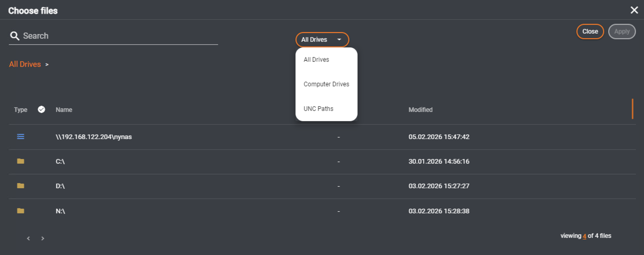
Task: Click the N:\ folder icon
Action: pos(20,211)
